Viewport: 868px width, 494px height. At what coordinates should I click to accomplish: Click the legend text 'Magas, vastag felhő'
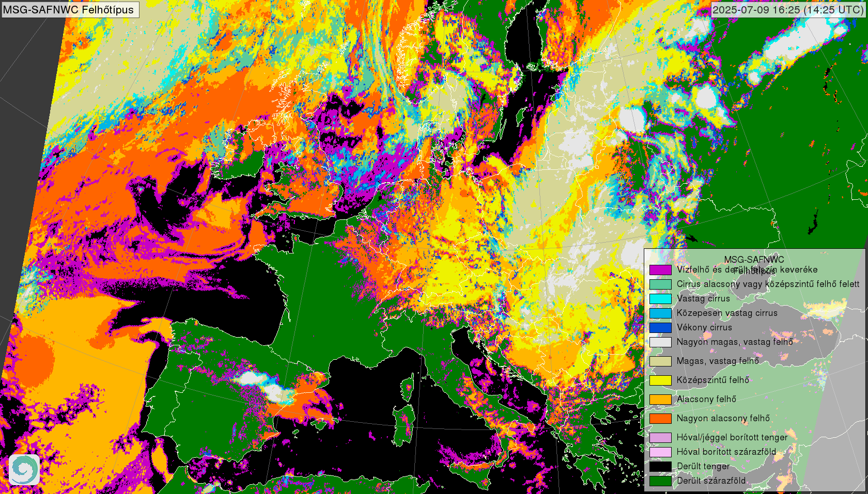click(x=718, y=361)
